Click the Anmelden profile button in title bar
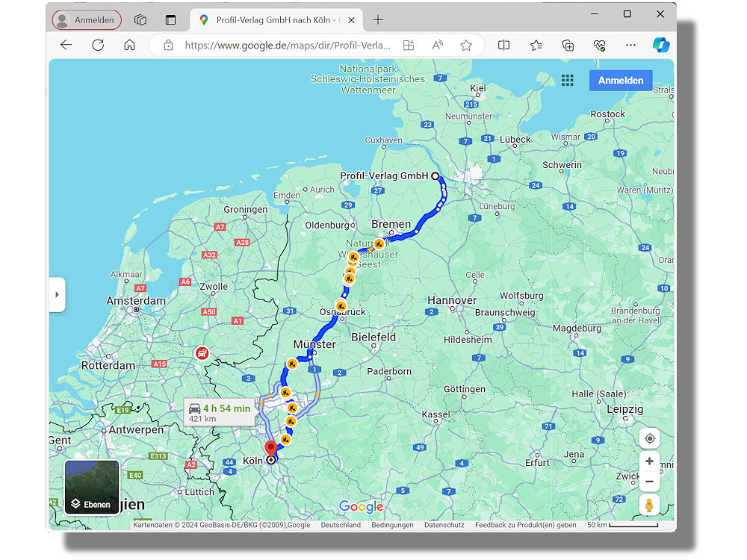Image resolution: width=747 pixels, height=560 pixels. 86,20
